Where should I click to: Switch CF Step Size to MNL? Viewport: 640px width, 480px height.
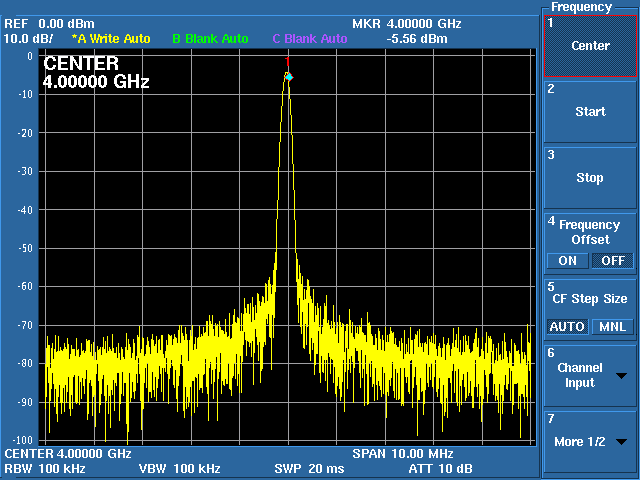pyautogui.click(x=612, y=327)
